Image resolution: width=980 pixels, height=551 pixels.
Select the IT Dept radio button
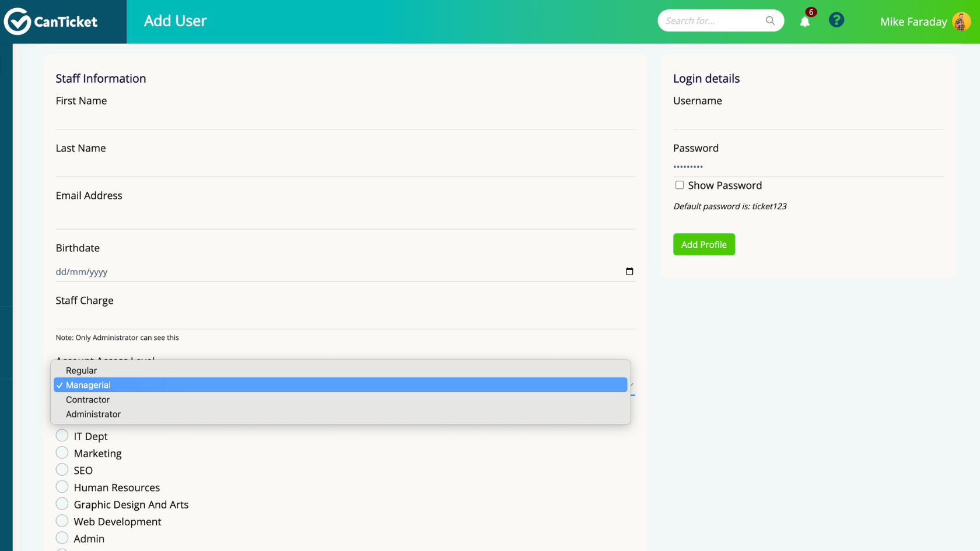click(x=62, y=436)
